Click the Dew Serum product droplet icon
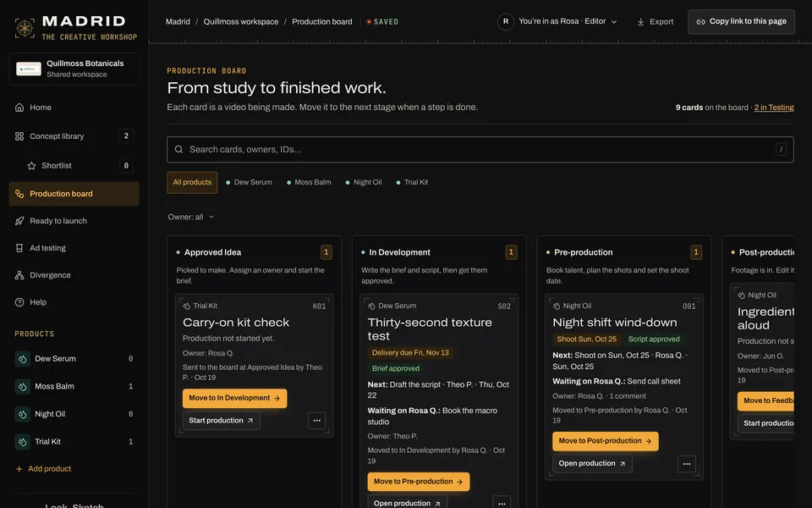The height and width of the screenshot is (508, 812). tap(22, 359)
